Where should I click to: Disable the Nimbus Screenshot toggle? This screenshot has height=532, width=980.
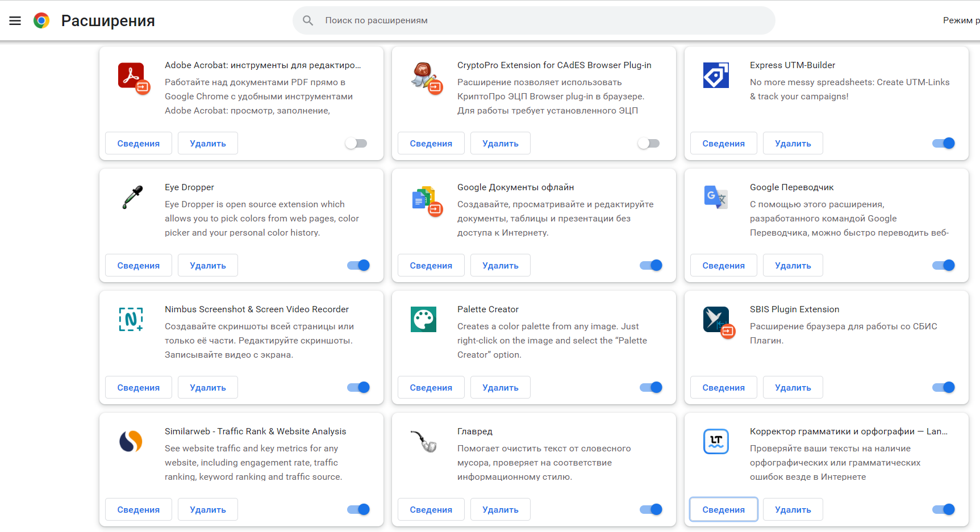[358, 387]
